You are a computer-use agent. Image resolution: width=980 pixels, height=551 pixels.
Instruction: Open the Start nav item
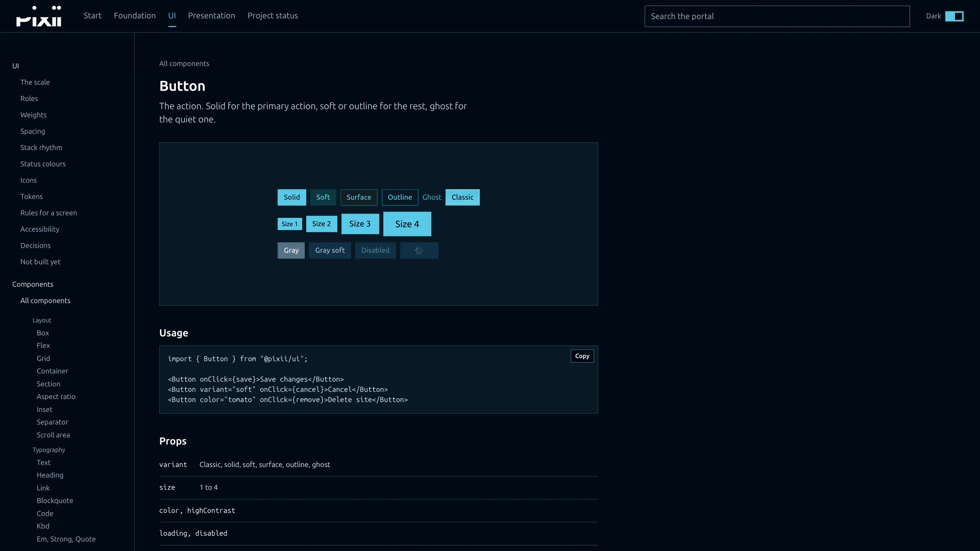93,16
